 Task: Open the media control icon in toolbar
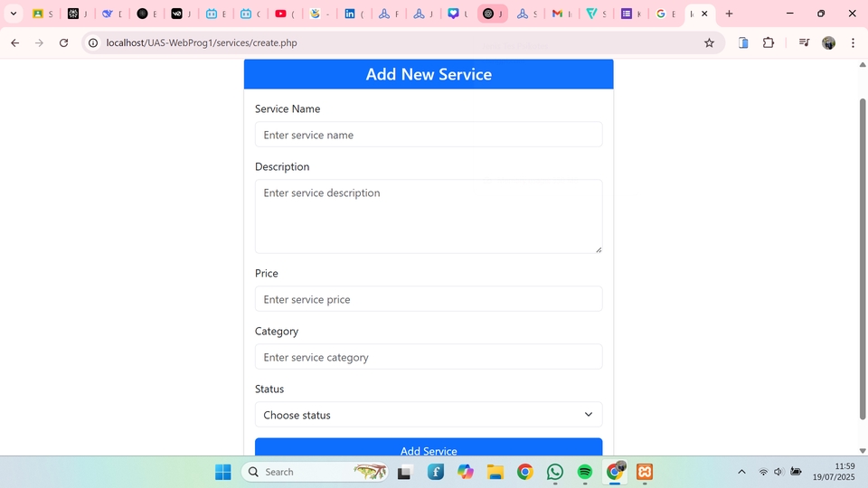[804, 42]
